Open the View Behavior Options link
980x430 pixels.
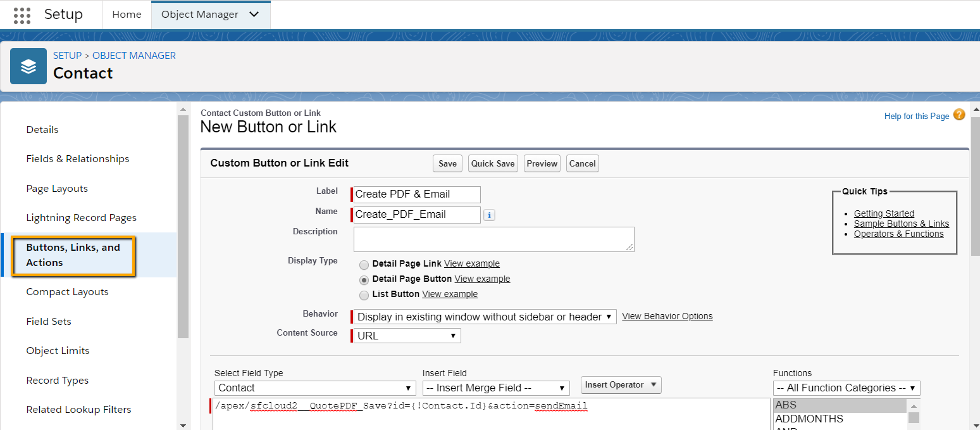coord(667,316)
